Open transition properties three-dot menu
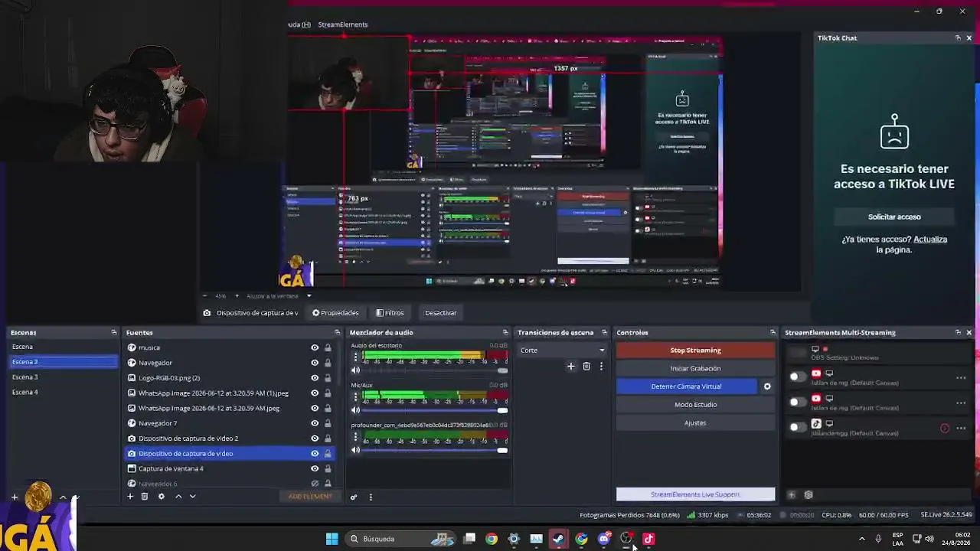The image size is (980, 551). [601, 367]
